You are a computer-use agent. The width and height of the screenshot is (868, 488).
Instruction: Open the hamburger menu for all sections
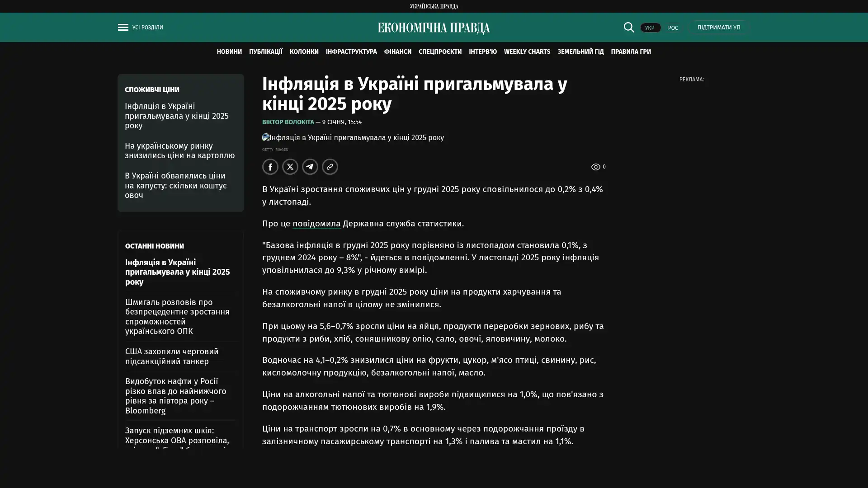pyautogui.click(x=123, y=28)
